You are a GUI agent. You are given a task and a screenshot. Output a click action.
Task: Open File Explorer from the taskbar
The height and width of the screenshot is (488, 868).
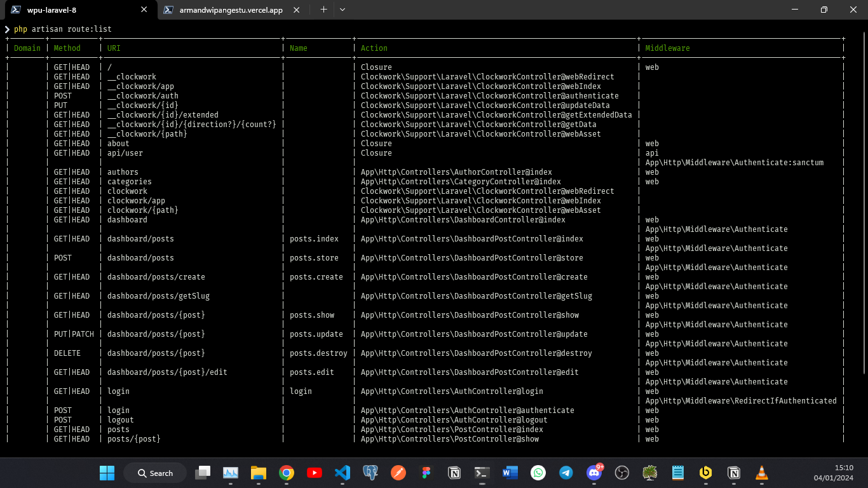click(x=258, y=473)
